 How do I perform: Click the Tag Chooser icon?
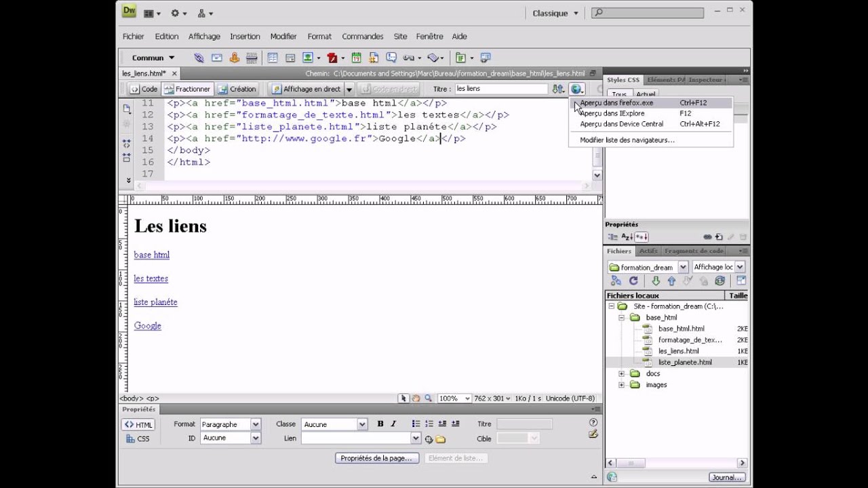point(486,58)
